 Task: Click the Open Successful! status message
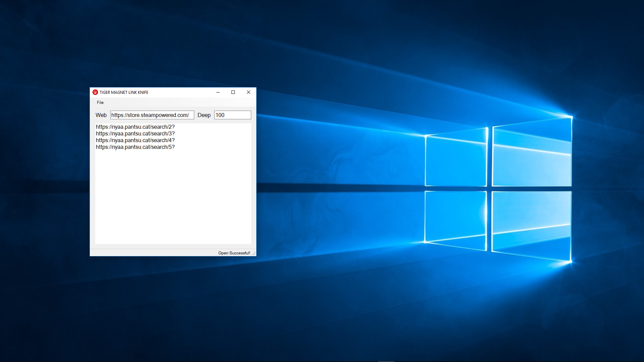point(234,253)
